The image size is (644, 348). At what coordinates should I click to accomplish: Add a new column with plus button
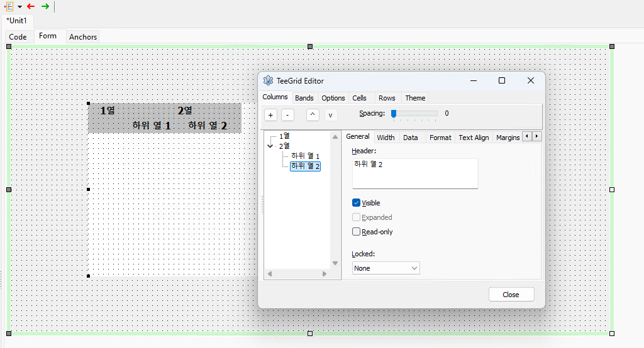(270, 115)
